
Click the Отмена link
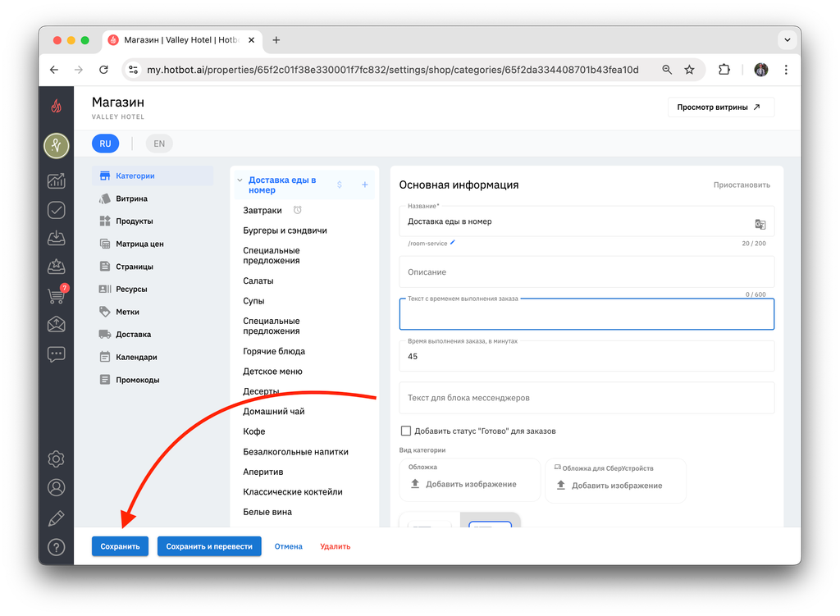tap(288, 546)
